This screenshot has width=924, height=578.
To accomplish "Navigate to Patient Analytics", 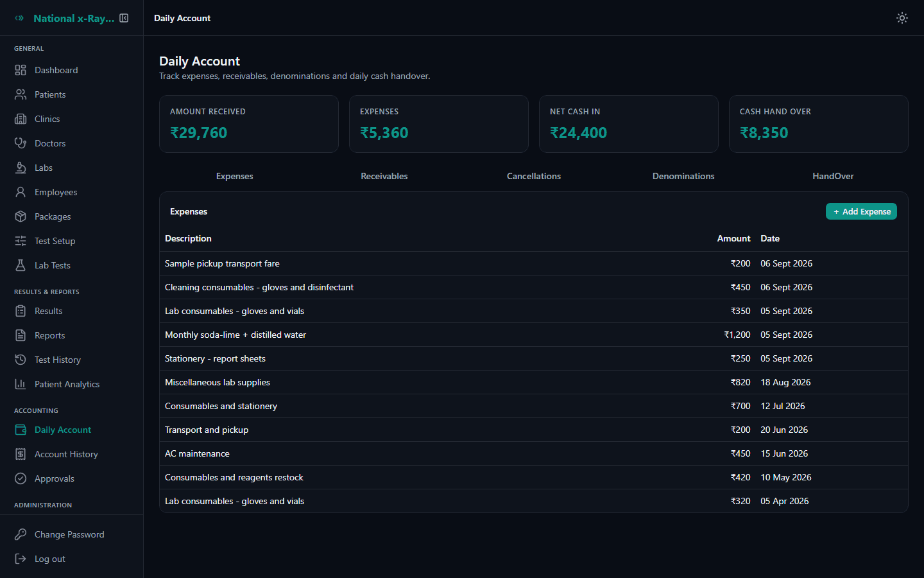I will coord(71,384).
